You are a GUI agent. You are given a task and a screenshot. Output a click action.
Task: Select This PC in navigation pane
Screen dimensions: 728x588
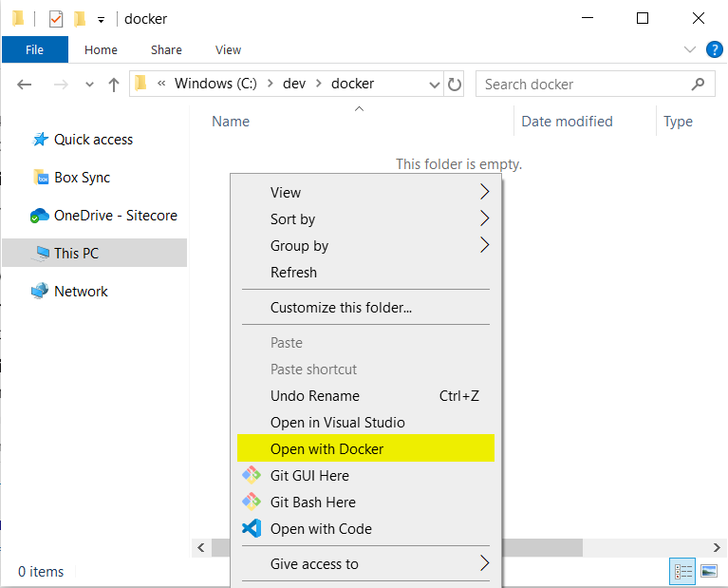tap(76, 253)
